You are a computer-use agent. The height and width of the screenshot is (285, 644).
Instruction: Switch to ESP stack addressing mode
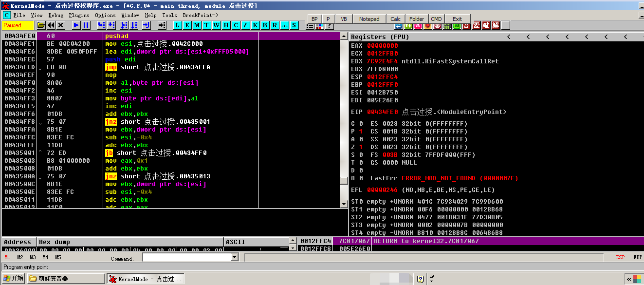620,257
